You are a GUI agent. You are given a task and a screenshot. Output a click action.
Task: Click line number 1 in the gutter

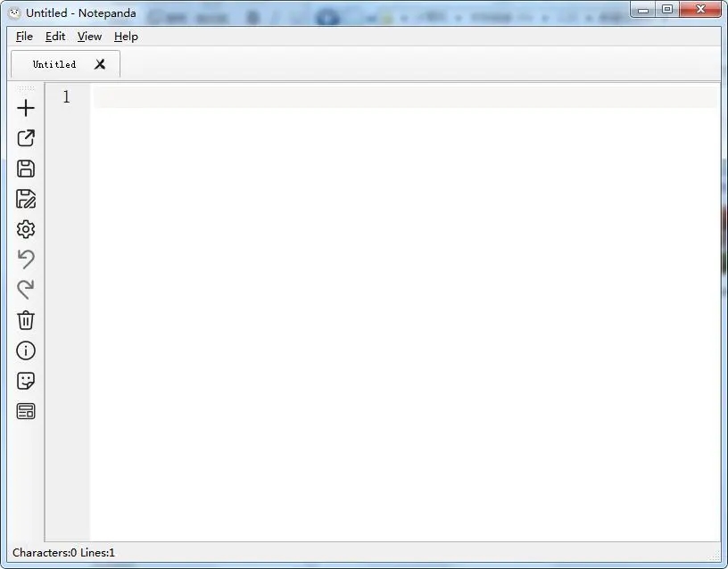pyautogui.click(x=66, y=96)
